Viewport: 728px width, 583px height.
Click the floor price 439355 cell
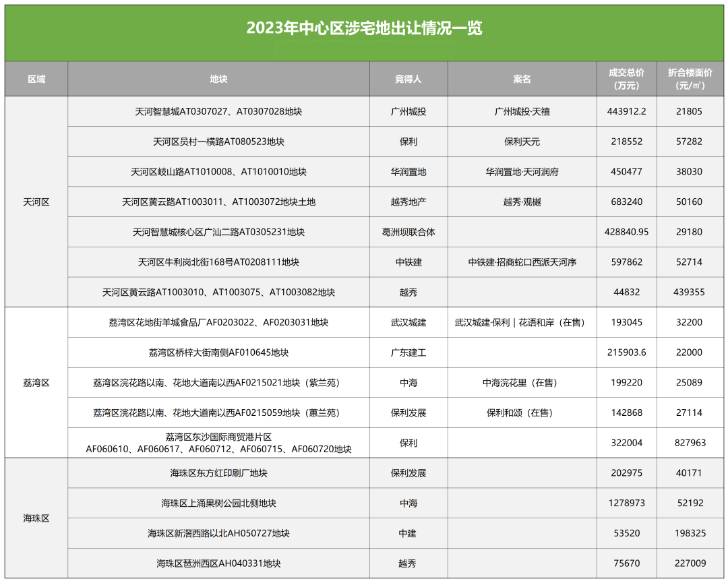coord(690,292)
